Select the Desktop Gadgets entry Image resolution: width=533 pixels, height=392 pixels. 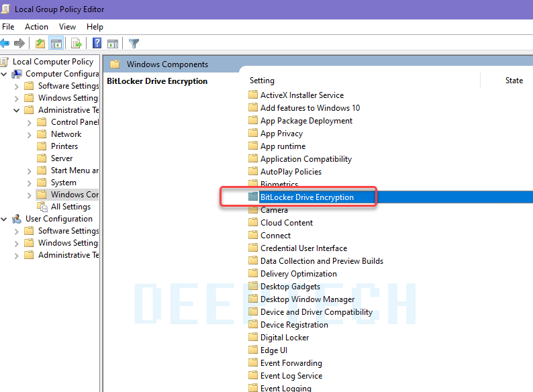pyautogui.click(x=290, y=287)
